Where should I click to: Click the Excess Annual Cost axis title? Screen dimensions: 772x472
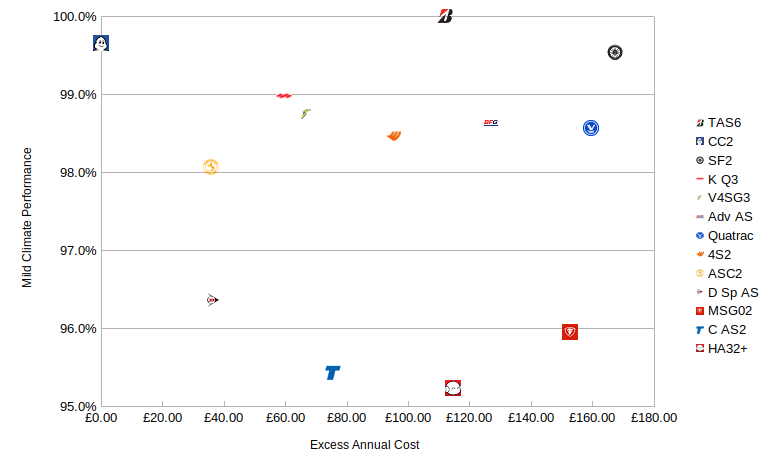pyautogui.click(x=364, y=445)
